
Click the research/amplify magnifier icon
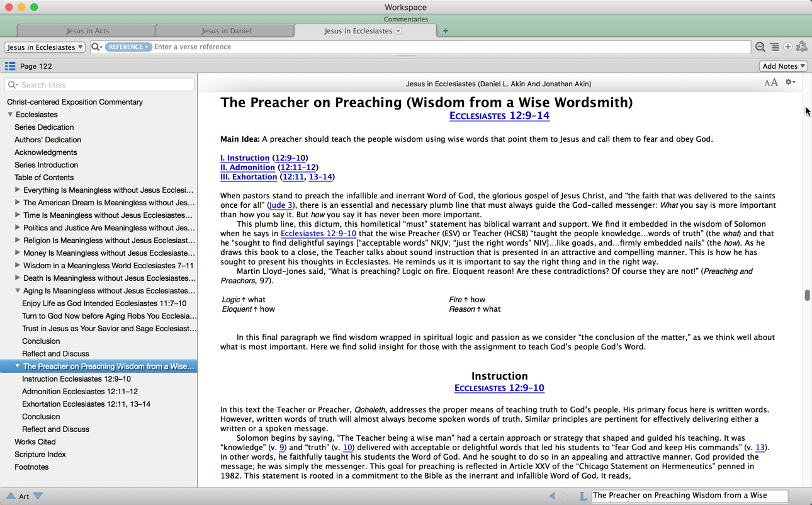coord(760,47)
